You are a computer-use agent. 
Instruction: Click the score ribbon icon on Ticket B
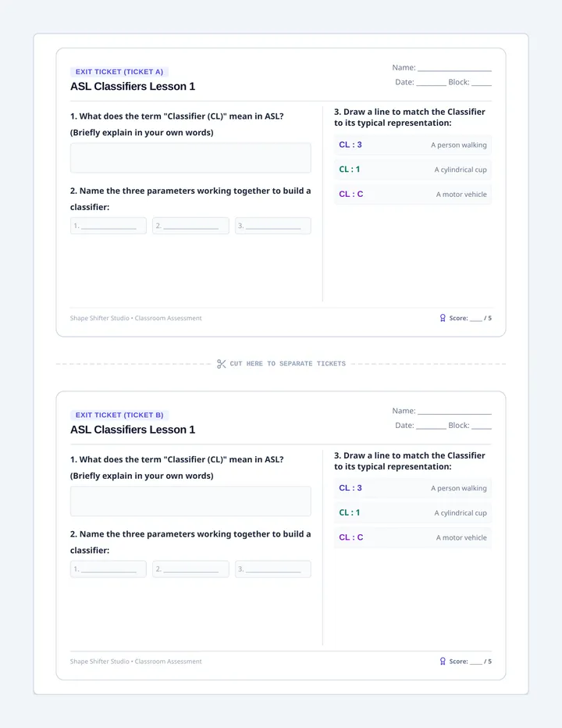tap(443, 661)
